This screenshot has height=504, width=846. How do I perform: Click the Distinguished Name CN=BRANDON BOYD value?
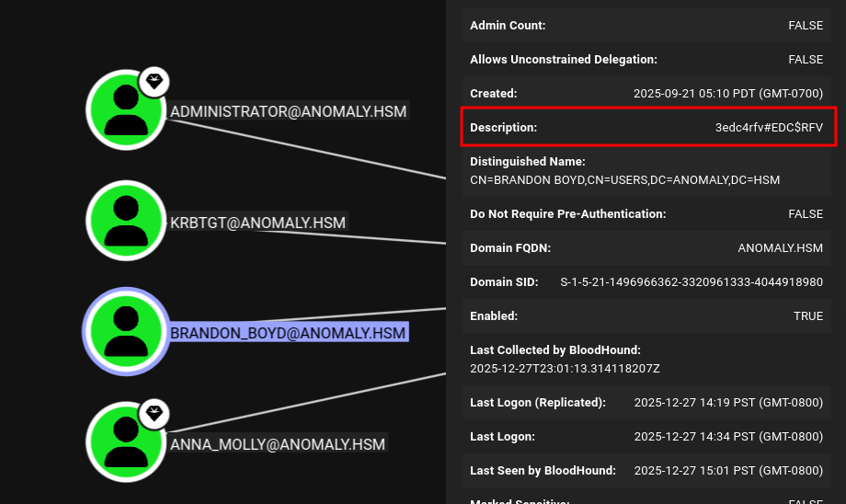(x=624, y=179)
